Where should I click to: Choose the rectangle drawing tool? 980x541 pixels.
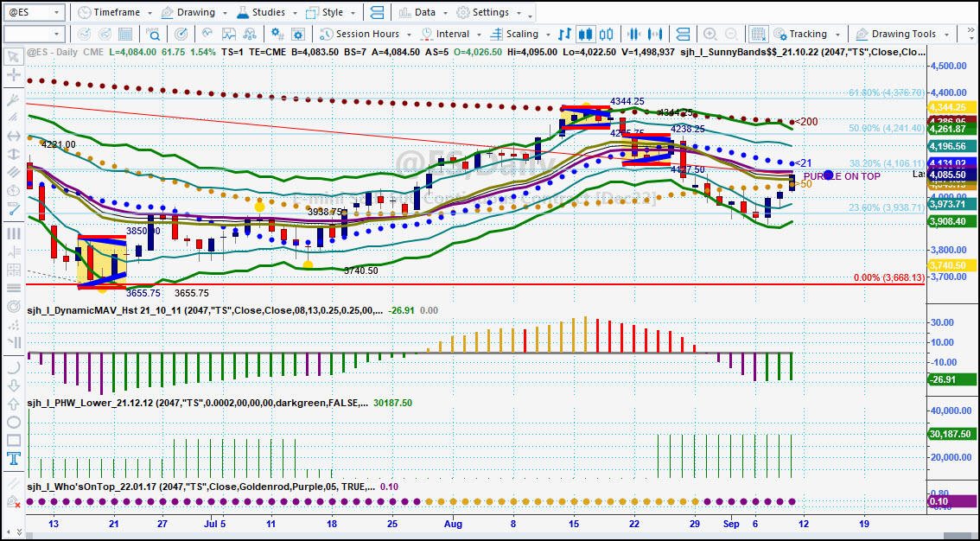click(x=13, y=441)
